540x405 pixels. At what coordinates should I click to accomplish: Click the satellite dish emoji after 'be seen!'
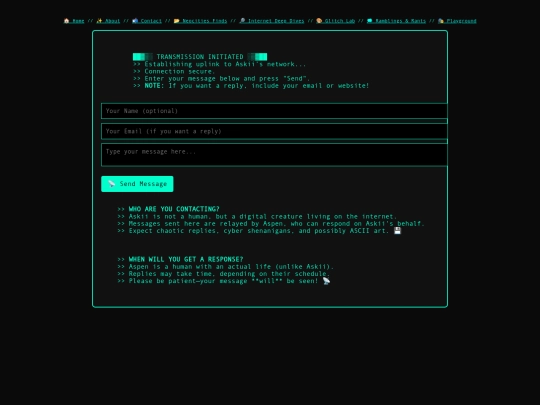tap(326, 281)
